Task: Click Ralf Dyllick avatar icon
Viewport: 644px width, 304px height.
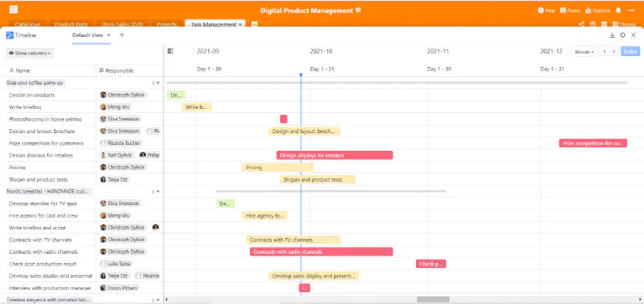Action: (x=103, y=155)
